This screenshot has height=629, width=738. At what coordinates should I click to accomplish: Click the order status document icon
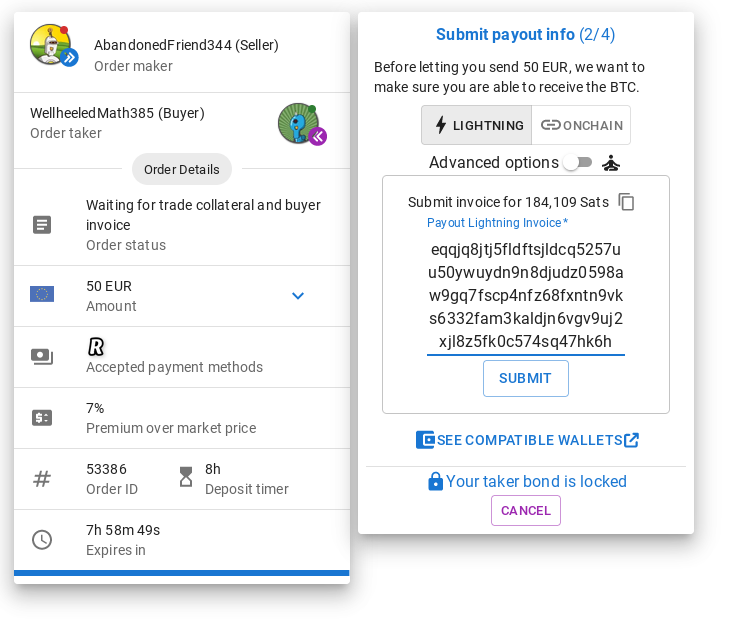click(42, 225)
